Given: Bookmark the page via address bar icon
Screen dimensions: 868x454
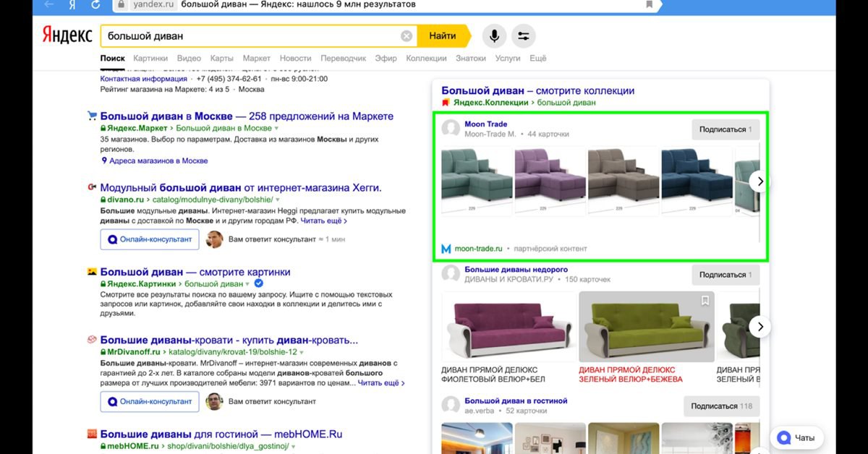Looking at the screenshot, I should coord(650,4).
